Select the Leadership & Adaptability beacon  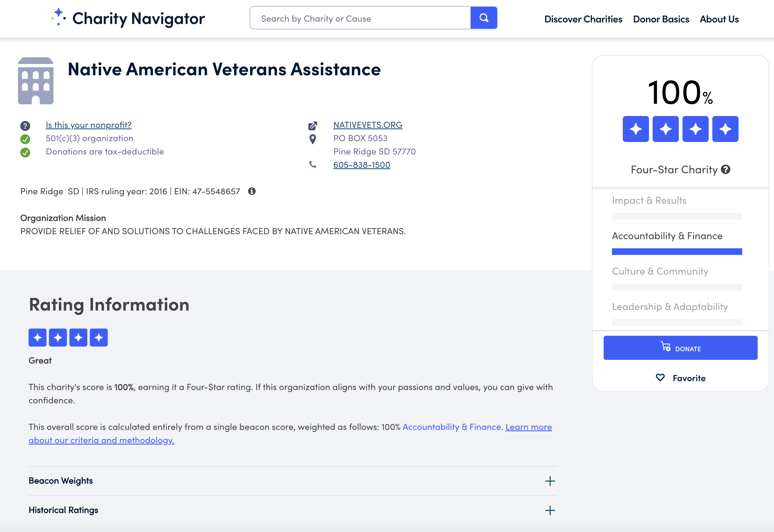point(670,307)
